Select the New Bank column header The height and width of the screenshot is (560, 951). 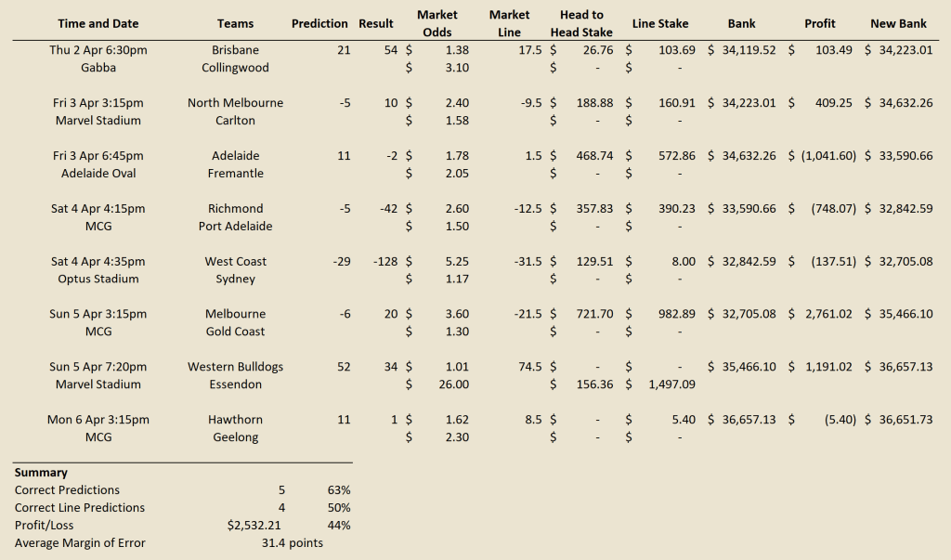[898, 23]
